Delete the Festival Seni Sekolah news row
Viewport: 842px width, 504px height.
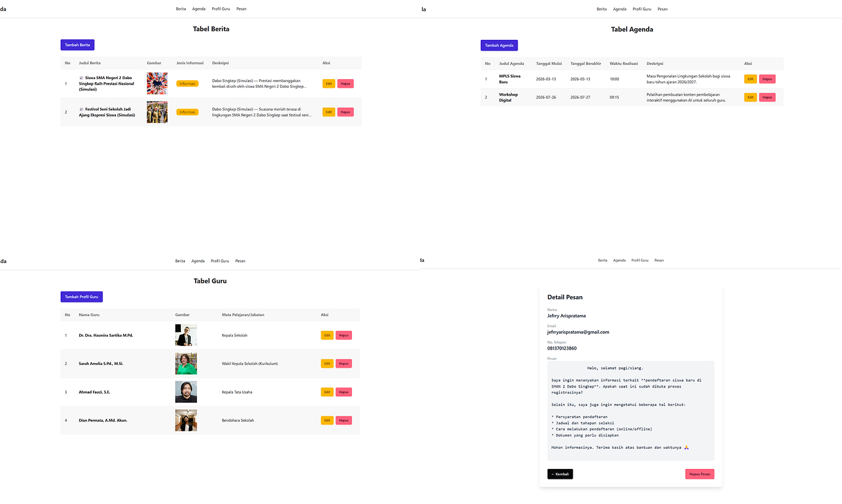click(345, 112)
